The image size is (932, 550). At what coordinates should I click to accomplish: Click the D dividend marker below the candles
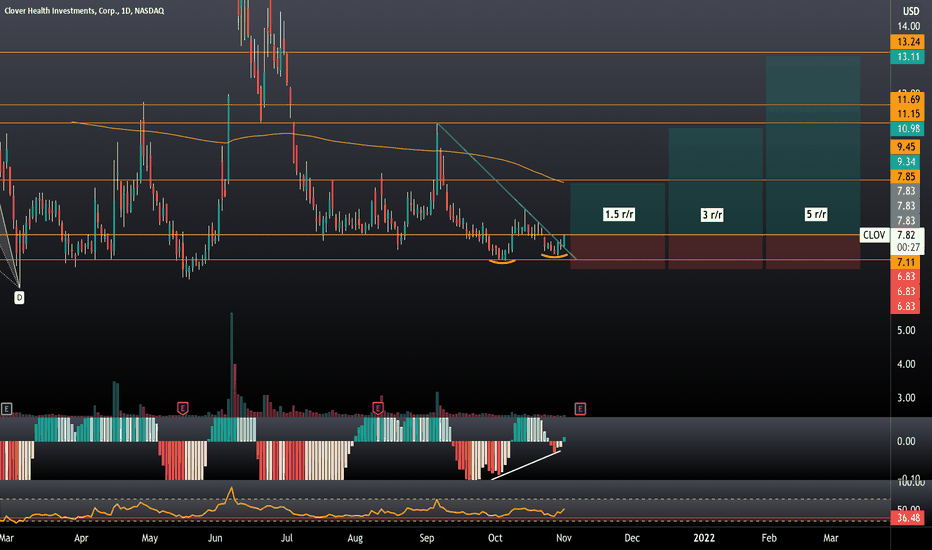(x=19, y=297)
